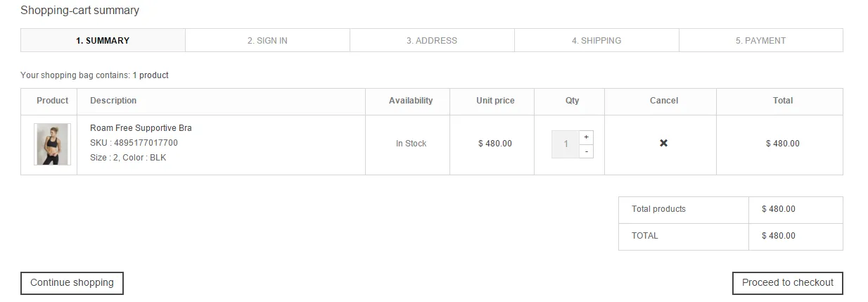
Task: Click the Availability column header
Action: point(411,101)
